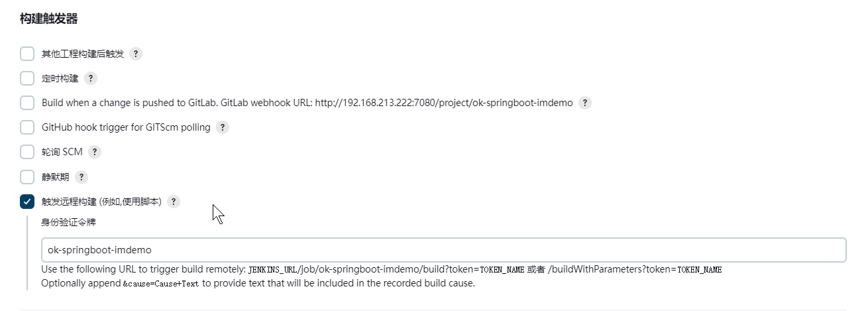Uncheck the 触发远程构建 checkbox

coord(27,202)
